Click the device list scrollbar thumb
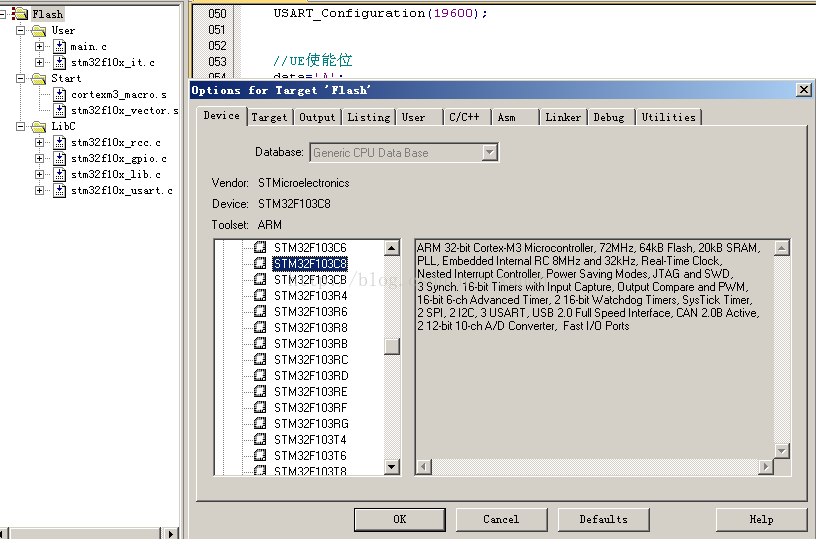816x539 pixels. 392,346
